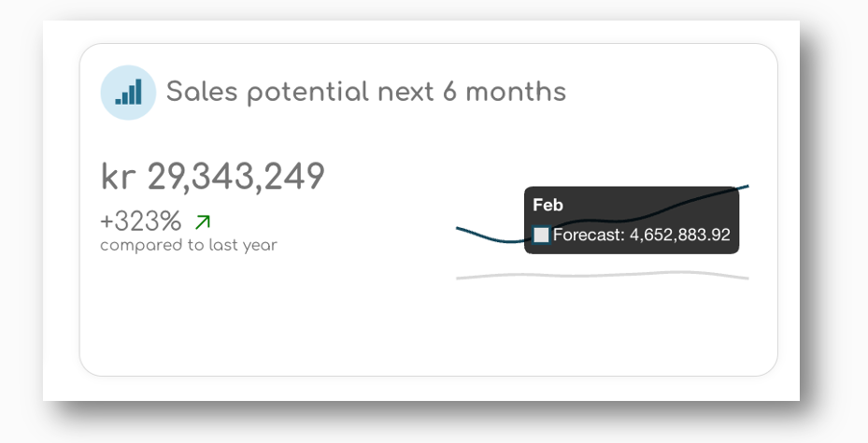Click the '29,343,249' digits
The width and height of the screenshot is (868, 443).
pos(235,178)
